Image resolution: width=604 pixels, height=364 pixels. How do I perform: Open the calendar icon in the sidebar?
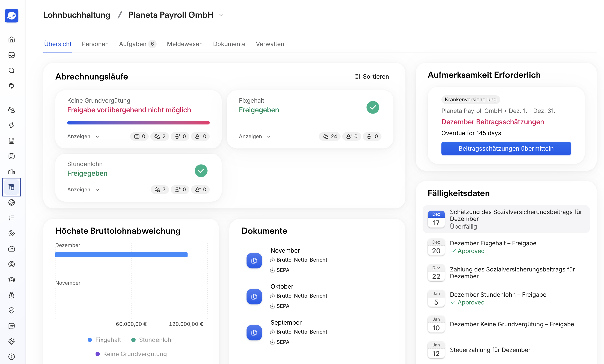point(12,156)
